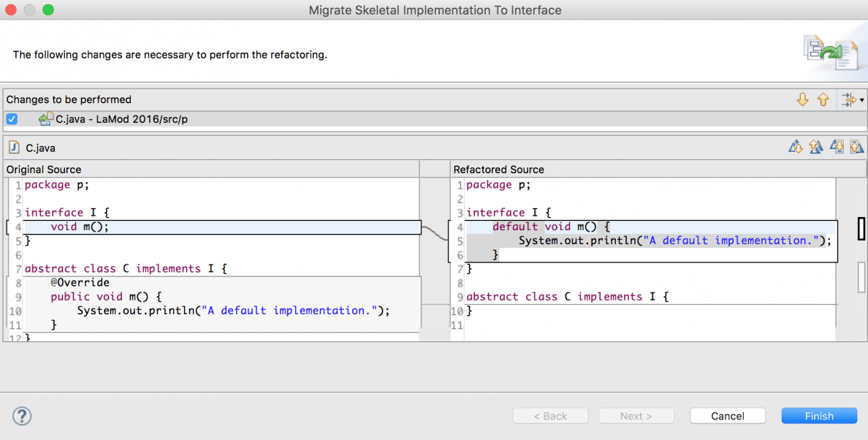This screenshot has width=868, height=440.
Task: Click the dialog title 'Migrate Skeletal Implementation To Interface'
Action: tap(435, 10)
